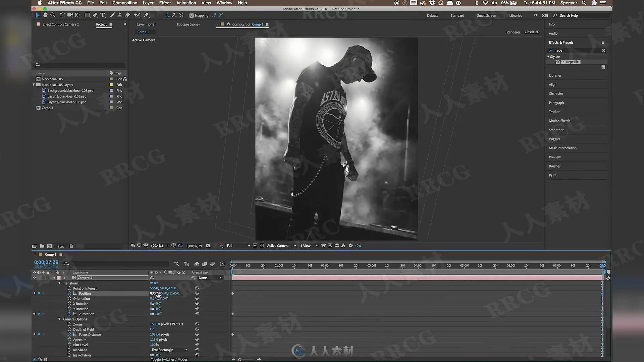This screenshot has height=362, width=644.
Task: Collapse the Transform property group
Action: (60, 283)
